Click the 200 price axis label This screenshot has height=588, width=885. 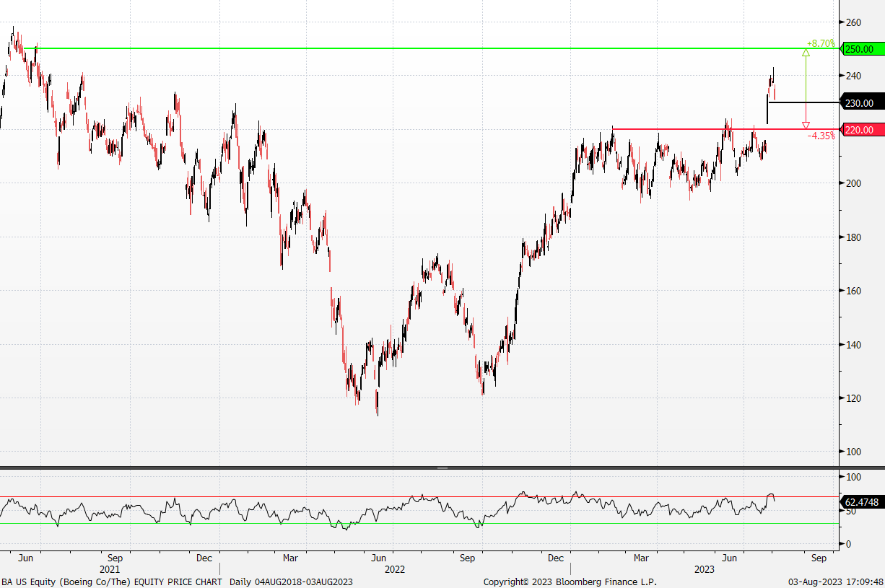(x=854, y=183)
